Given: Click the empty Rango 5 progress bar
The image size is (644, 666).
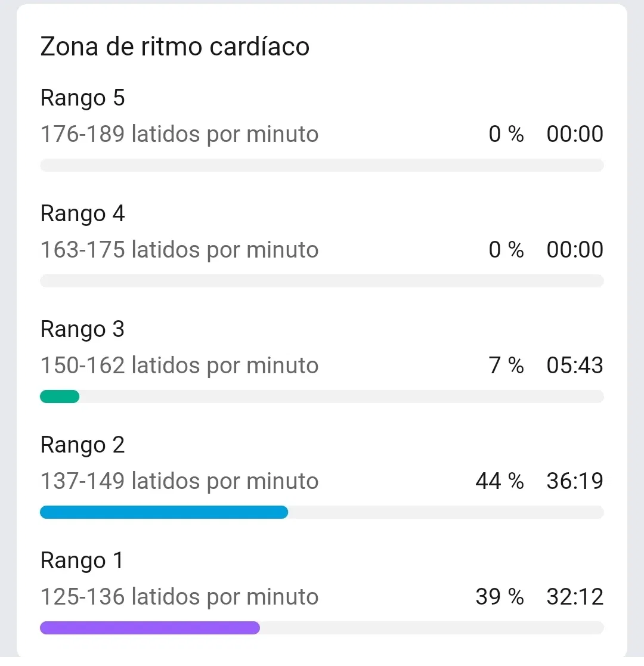Looking at the screenshot, I should pyautogui.click(x=322, y=165).
